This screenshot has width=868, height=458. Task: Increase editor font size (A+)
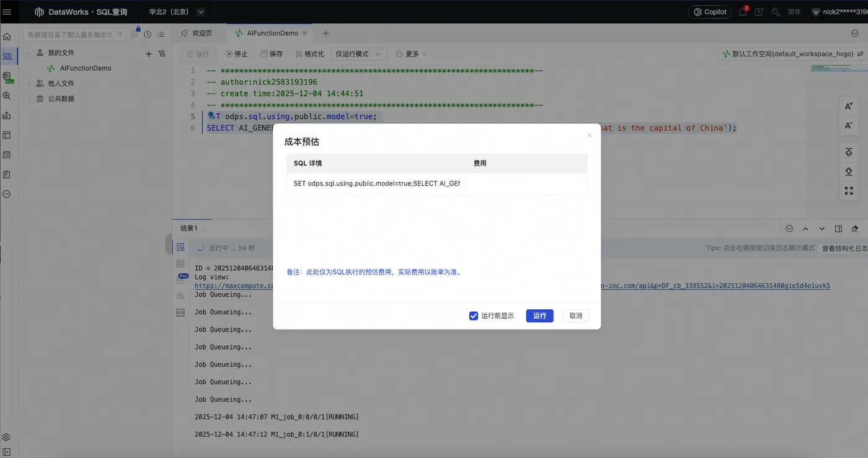849,106
